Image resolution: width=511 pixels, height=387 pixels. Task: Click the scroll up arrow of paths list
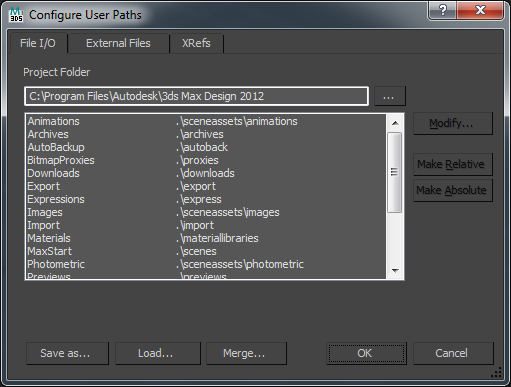tap(395, 123)
